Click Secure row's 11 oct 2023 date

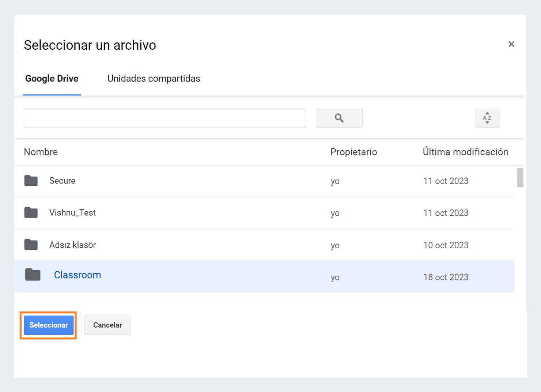click(x=446, y=181)
